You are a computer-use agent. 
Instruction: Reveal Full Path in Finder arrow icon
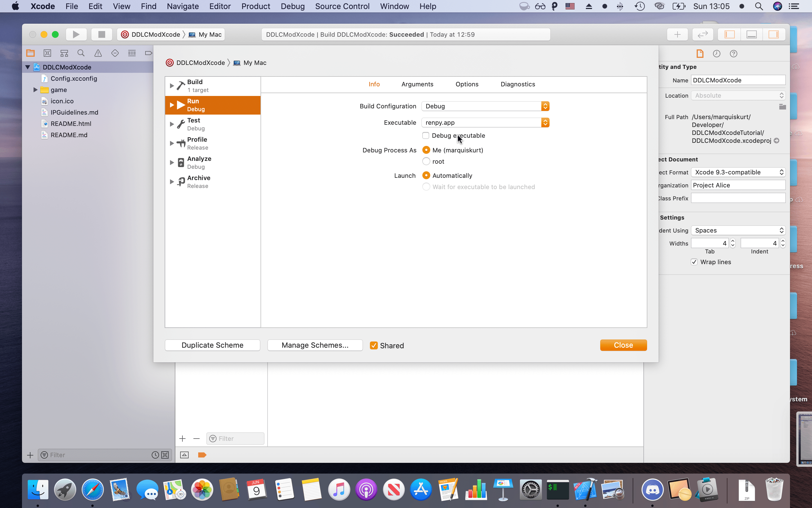[776, 141]
